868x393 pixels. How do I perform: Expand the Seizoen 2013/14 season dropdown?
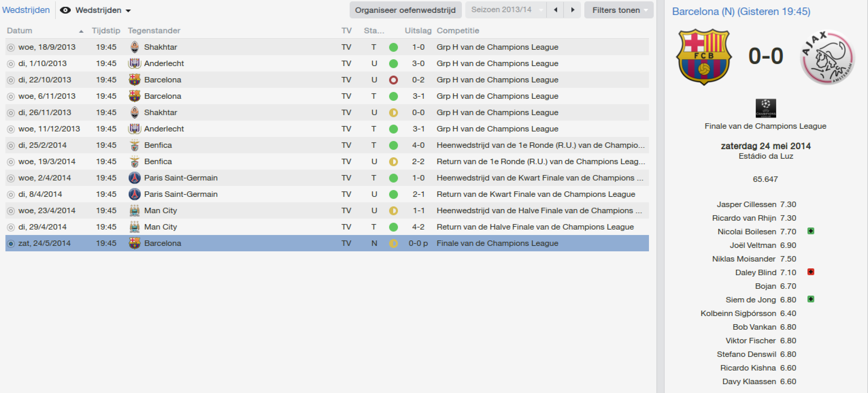(506, 10)
